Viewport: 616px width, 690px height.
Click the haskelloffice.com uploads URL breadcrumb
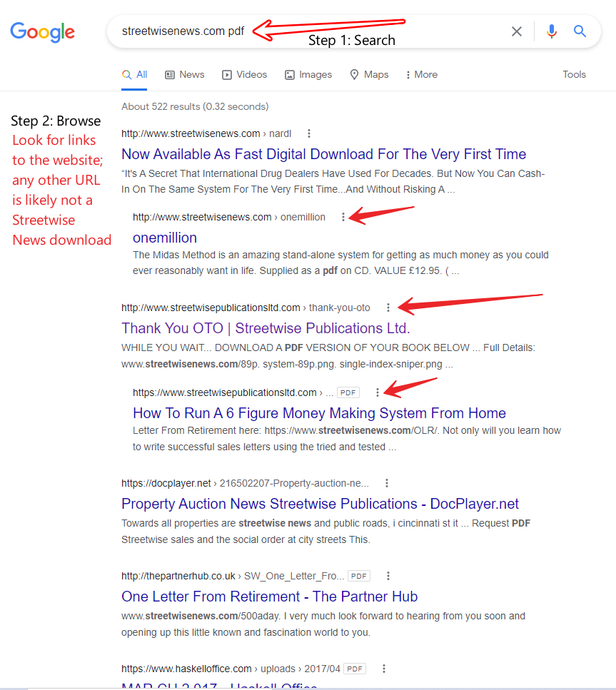pyautogui.click(x=231, y=669)
